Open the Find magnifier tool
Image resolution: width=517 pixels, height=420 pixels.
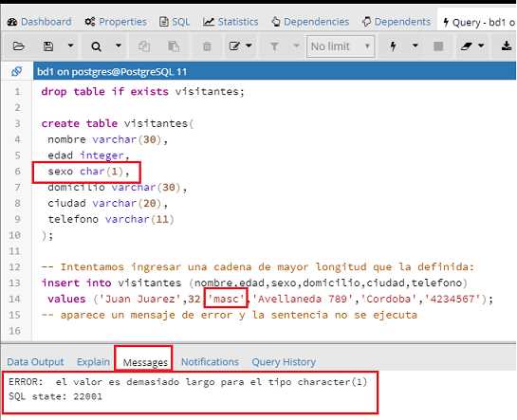click(96, 46)
